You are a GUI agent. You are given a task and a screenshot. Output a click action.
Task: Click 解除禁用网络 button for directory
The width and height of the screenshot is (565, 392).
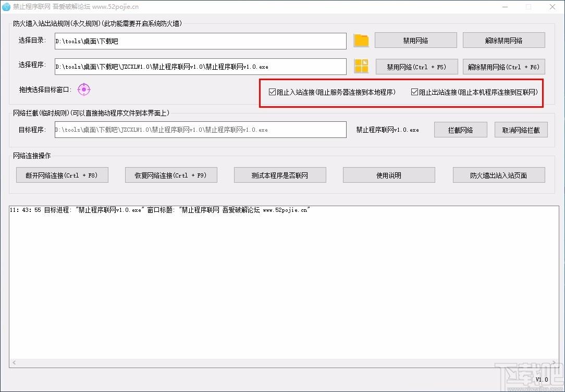tap(503, 40)
